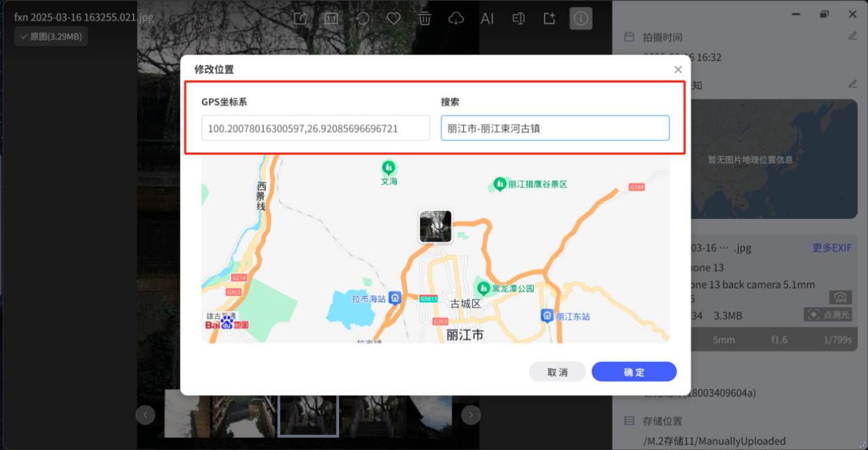Confirm the location with 确定
868x450 pixels.
[x=634, y=371]
